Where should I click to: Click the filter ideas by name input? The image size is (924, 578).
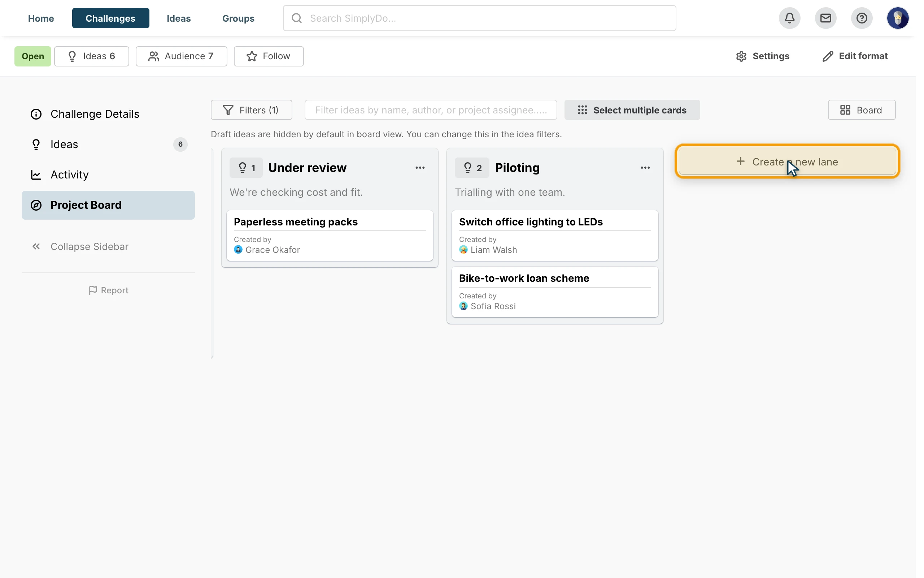coord(431,110)
